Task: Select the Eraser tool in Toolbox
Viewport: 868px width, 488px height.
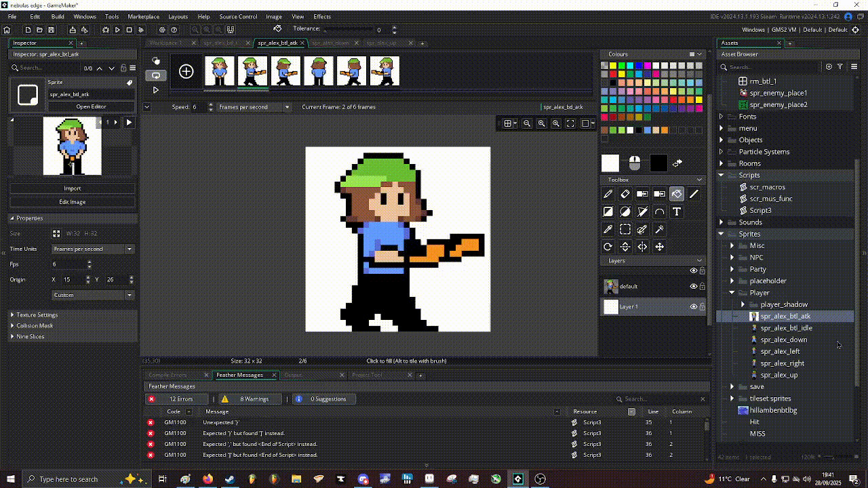Action: click(x=625, y=195)
